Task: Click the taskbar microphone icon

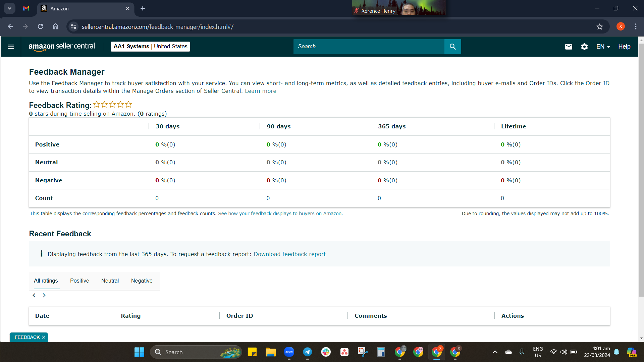Action: coord(522,352)
